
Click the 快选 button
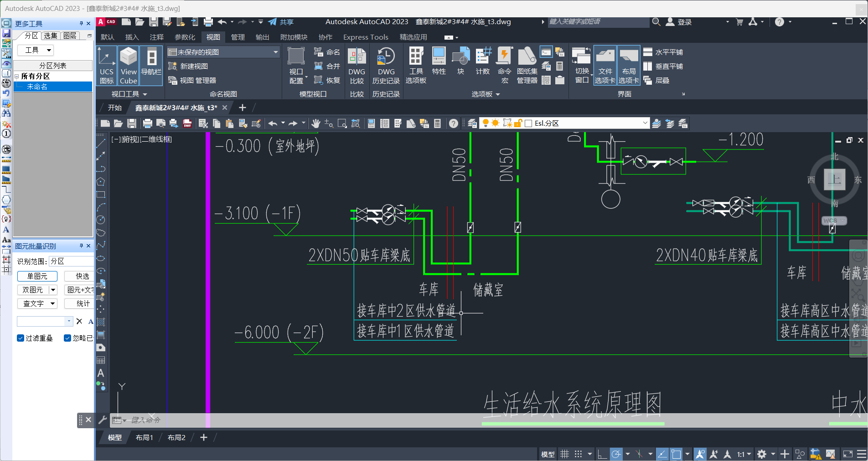[x=80, y=277]
